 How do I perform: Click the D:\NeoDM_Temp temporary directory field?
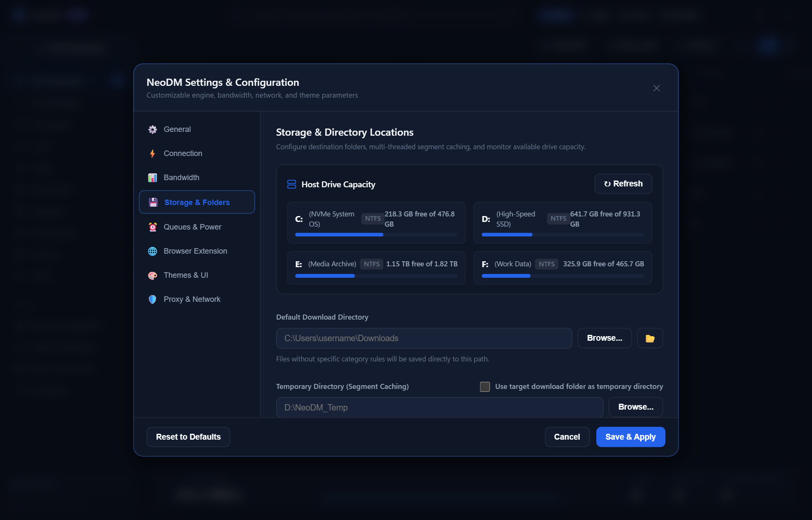point(439,407)
